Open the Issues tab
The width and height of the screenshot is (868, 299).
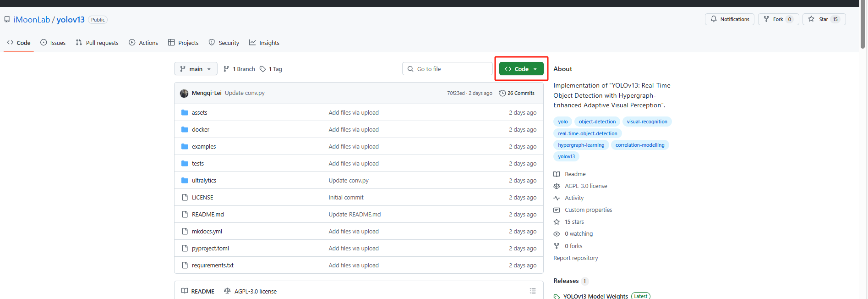53,43
